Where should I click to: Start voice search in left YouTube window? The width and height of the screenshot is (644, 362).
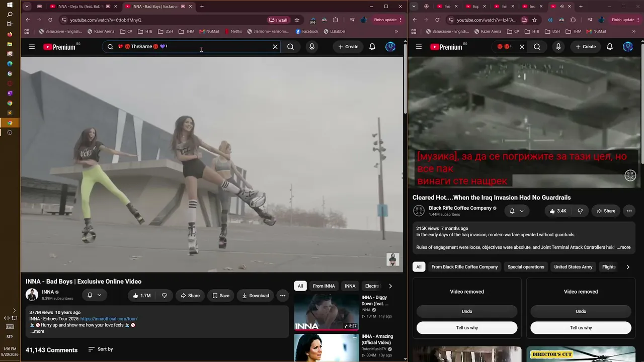coord(312,47)
